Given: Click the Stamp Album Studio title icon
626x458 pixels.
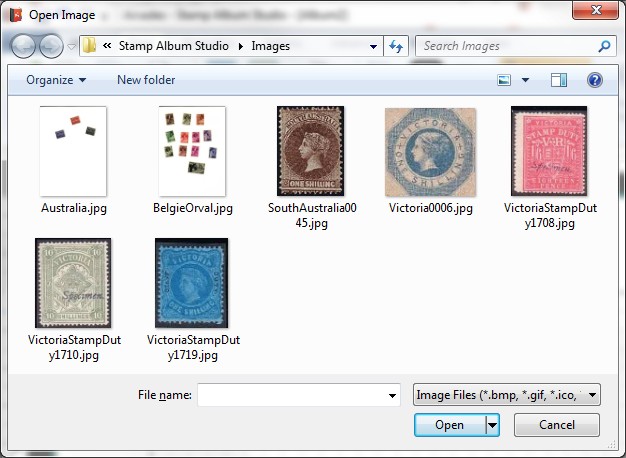Looking at the screenshot, I should tap(16, 15).
